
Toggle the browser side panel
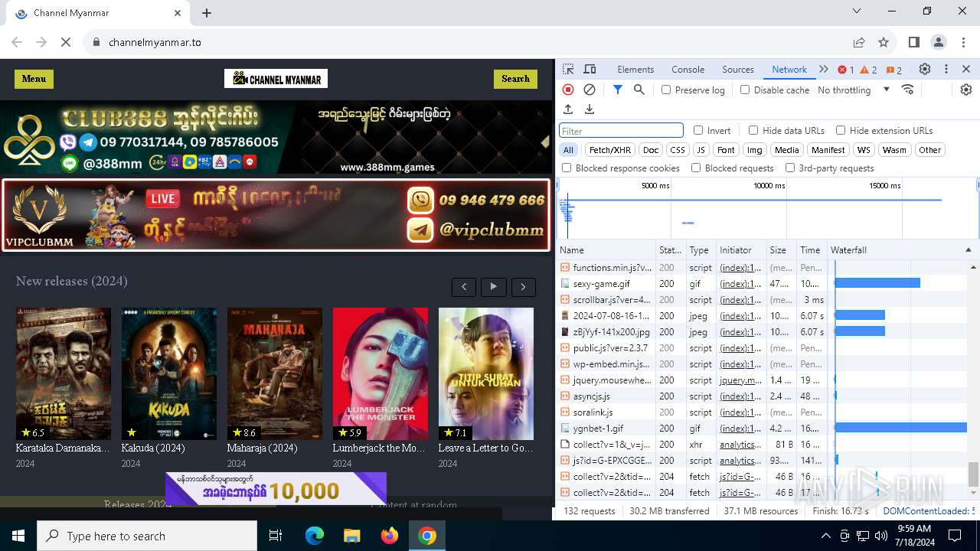click(x=913, y=42)
